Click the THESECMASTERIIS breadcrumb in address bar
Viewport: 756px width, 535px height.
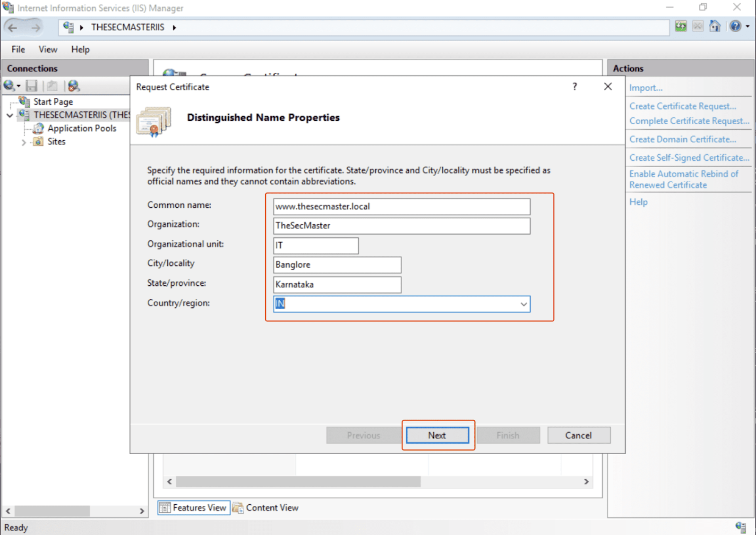(128, 27)
